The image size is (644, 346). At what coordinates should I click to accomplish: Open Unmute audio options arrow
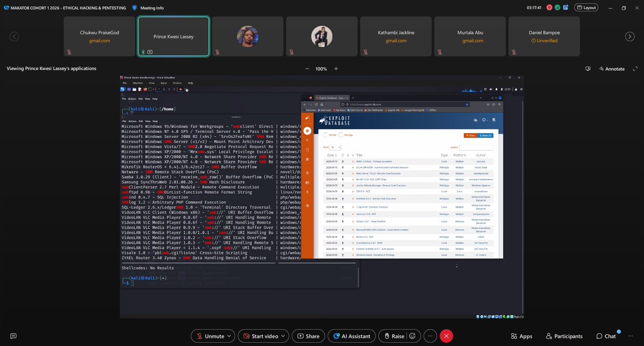[230, 336]
